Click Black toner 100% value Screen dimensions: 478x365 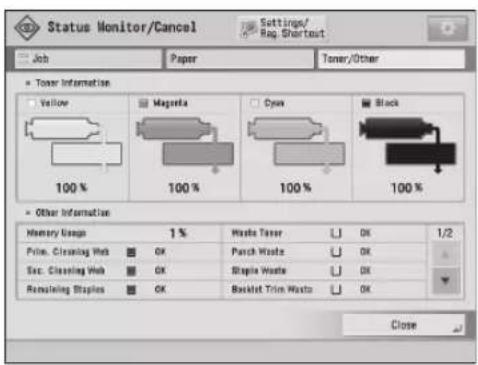point(407,188)
